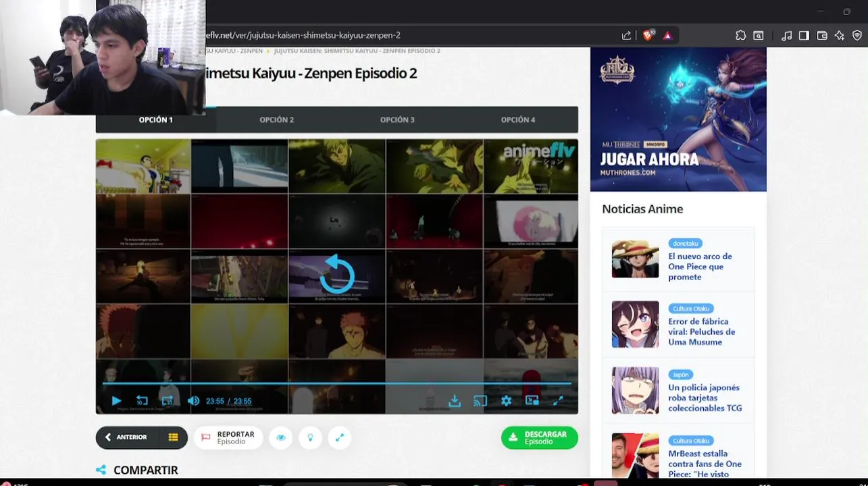Click the Luffy One Piece news thumbnail
The image size is (868, 486).
[635, 259]
